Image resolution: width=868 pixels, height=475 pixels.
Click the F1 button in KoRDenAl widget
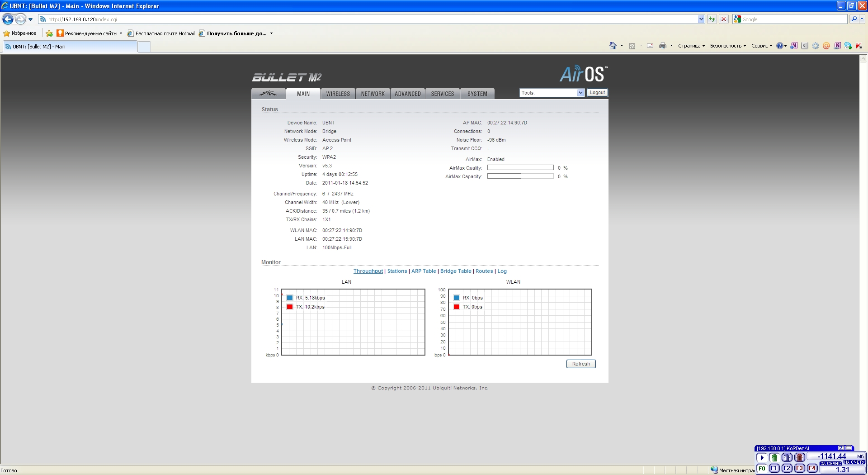[774, 468]
